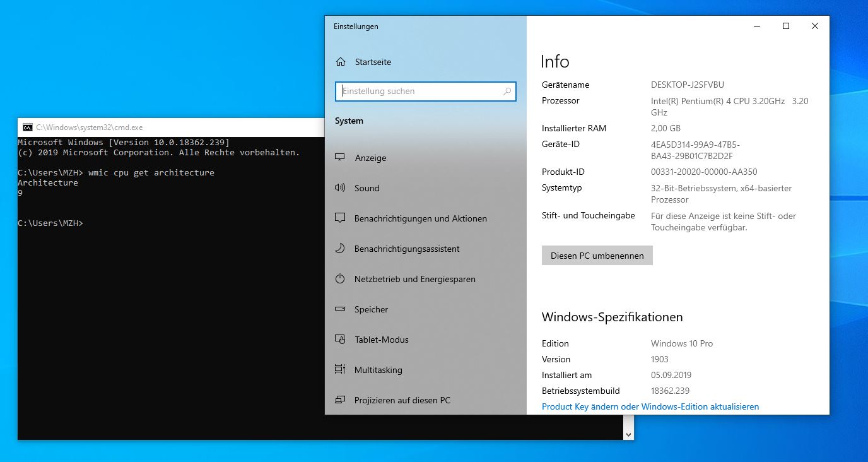The height and width of the screenshot is (462, 868).
Task: Click the cmd.exe window title bar text
Action: (x=90, y=127)
